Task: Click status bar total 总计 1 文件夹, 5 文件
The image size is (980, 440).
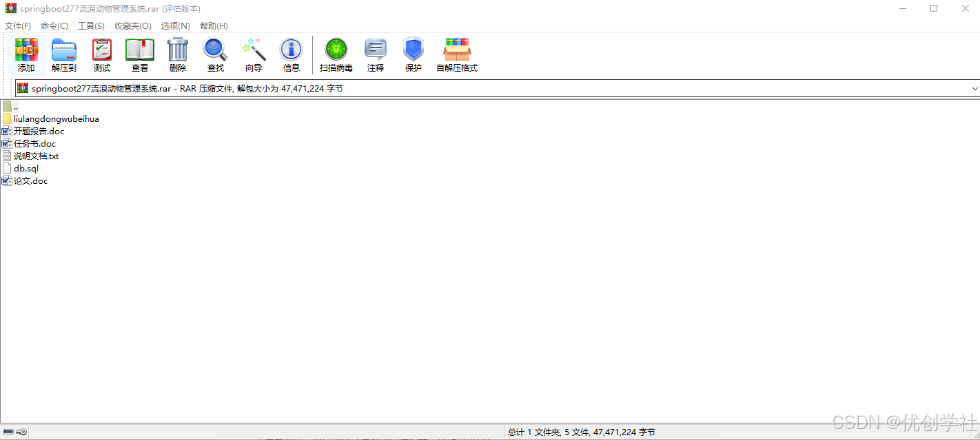Action: tap(581, 432)
